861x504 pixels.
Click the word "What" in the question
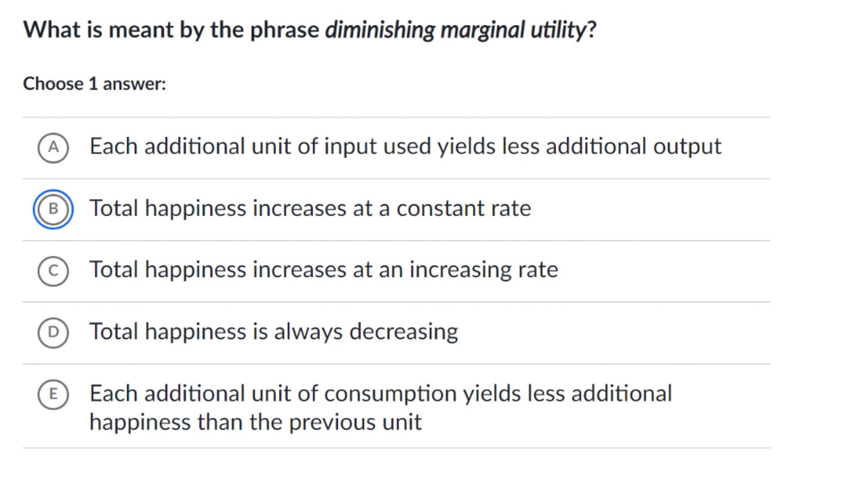click(x=51, y=30)
